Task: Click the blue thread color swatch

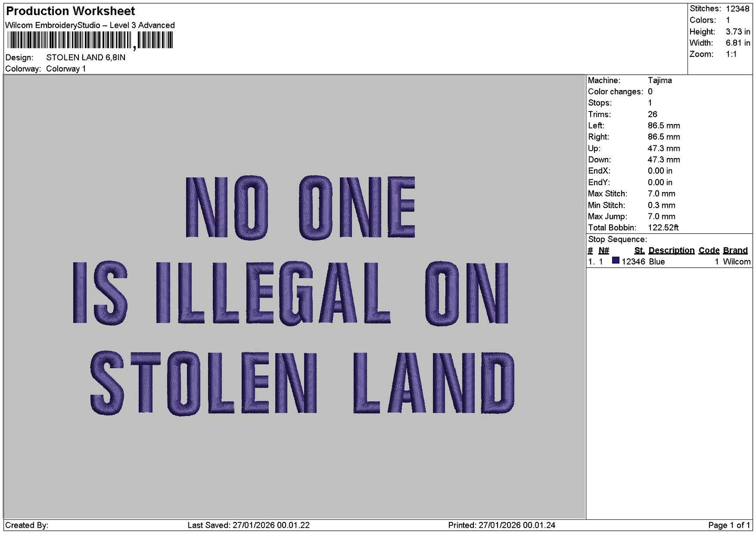Action: 616,261
